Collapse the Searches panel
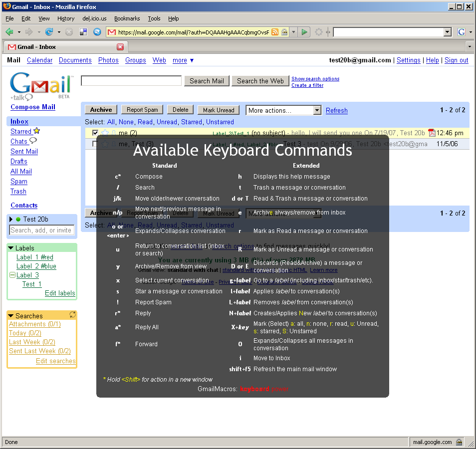 (x=11, y=316)
